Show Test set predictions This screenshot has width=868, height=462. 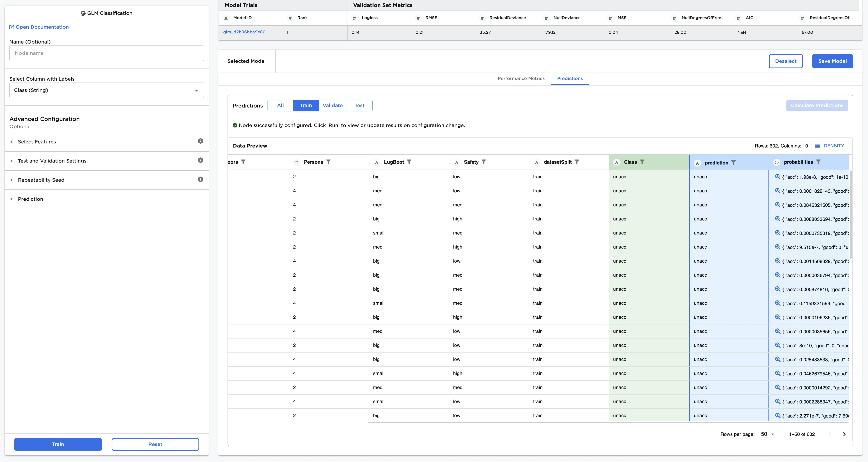click(359, 106)
